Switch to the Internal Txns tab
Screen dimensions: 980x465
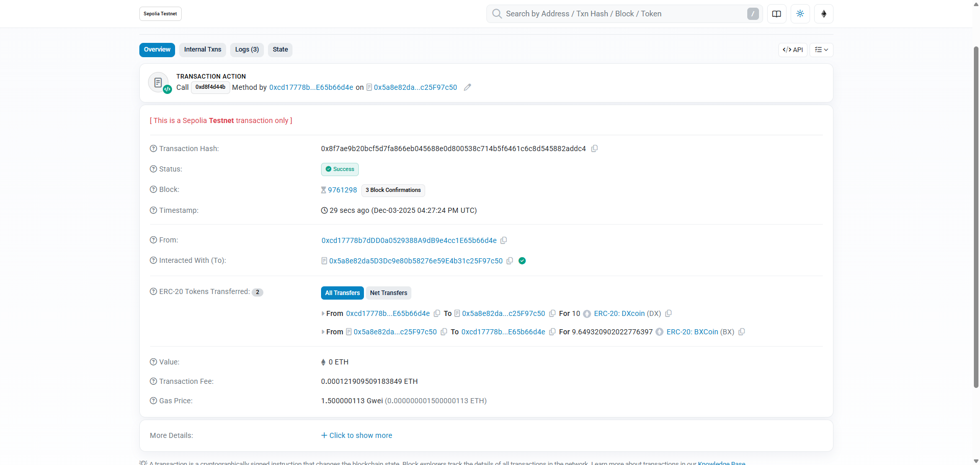202,50
